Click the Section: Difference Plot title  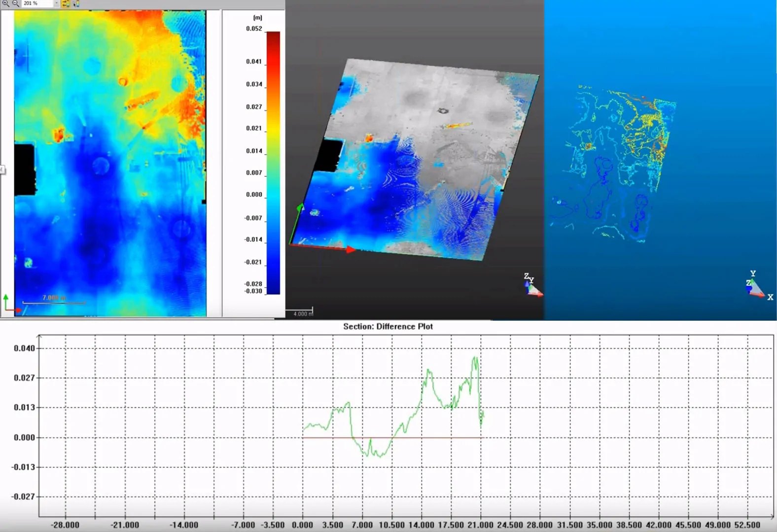pos(388,327)
